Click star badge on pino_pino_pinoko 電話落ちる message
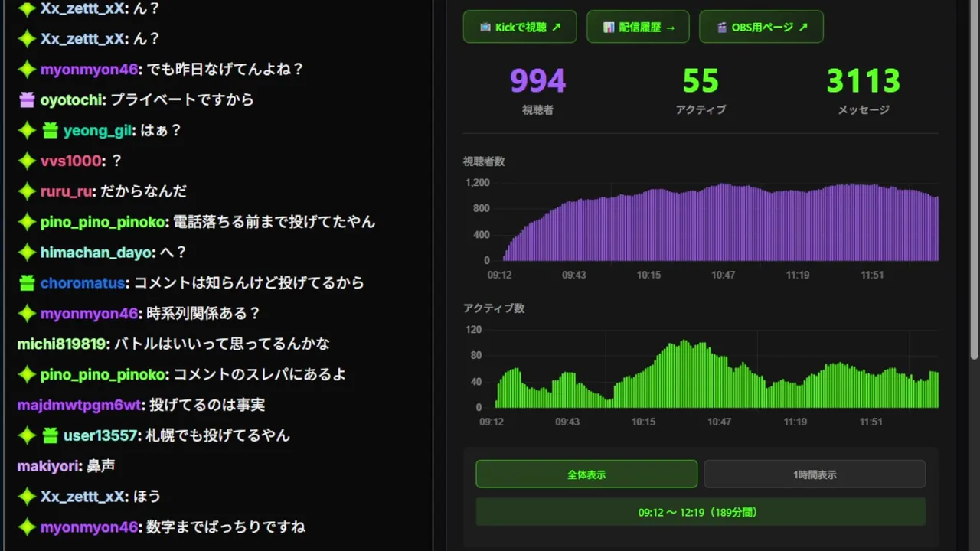The height and width of the screenshot is (551, 980). (27, 222)
